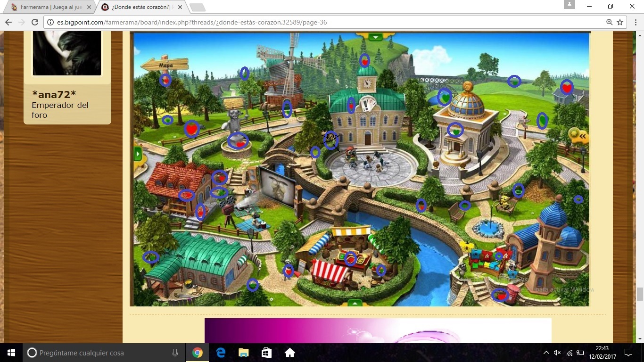
Task: Open File Explorer from the taskbar
Action: pyautogui.click(x=243, y=353)
